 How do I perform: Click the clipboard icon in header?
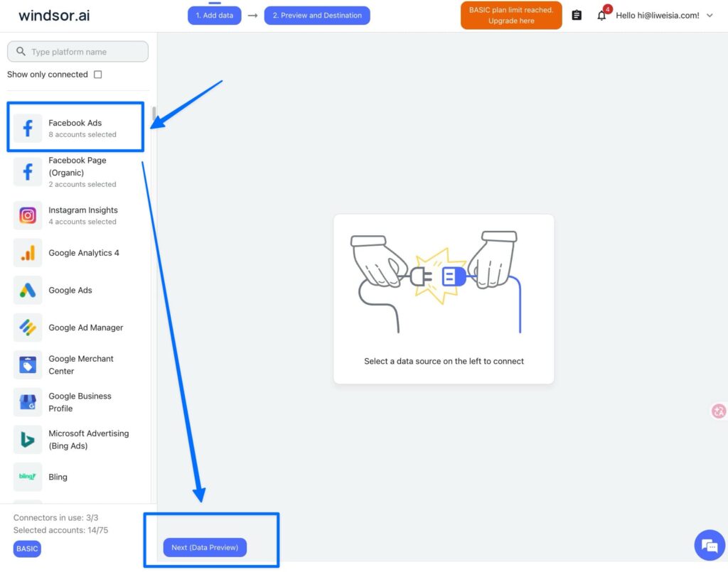(577, 16)
